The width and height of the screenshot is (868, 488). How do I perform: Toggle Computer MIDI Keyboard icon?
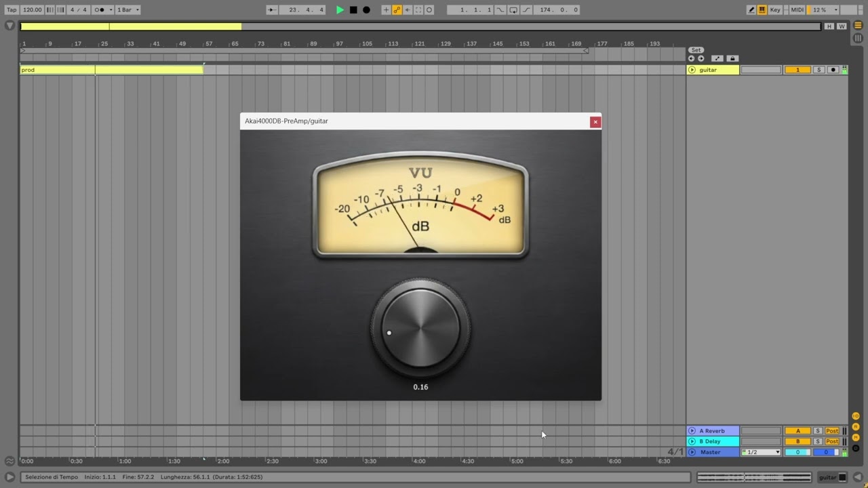tap(762, 9)
